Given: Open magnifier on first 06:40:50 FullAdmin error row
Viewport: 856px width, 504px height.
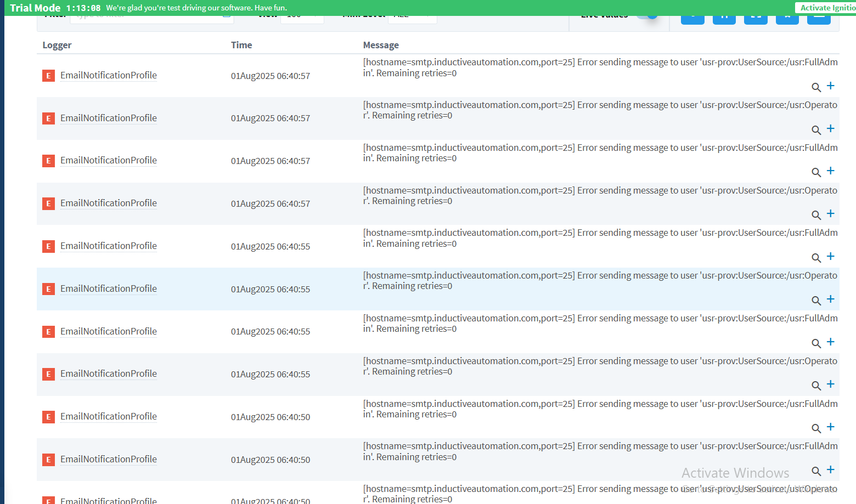Looking at the screenshot, I should tap(816, 428).
